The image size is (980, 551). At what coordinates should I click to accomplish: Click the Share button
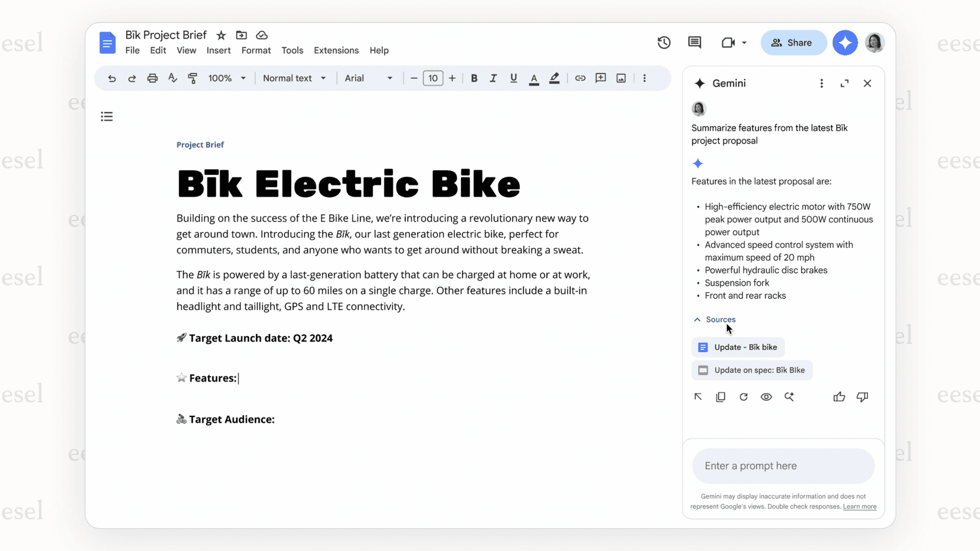coord(793,43)
